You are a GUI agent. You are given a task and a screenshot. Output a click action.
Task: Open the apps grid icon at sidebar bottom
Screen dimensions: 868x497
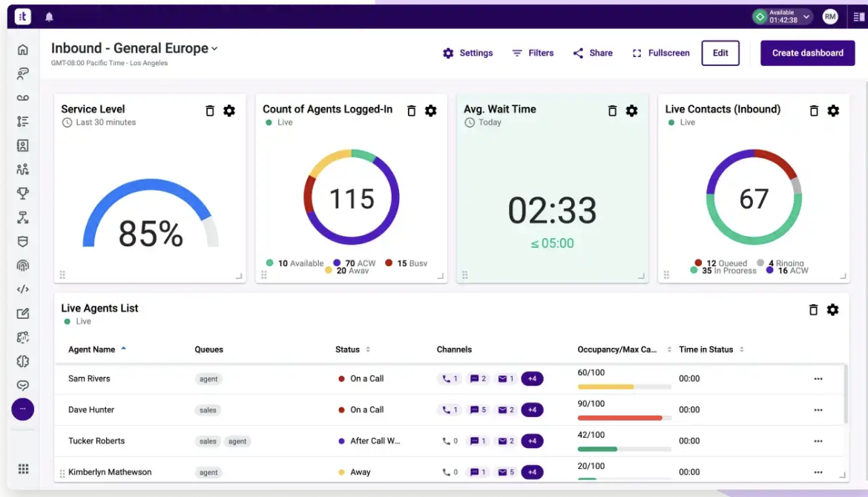(23, 469)
